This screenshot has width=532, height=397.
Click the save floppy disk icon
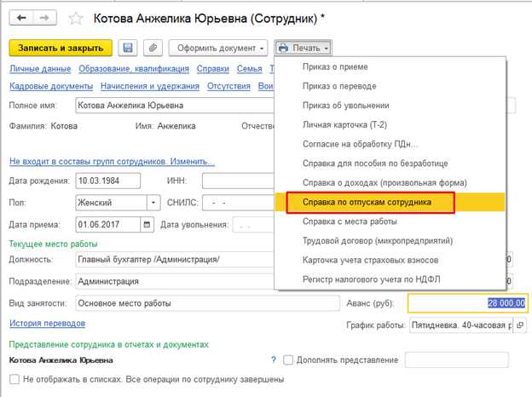128,48
